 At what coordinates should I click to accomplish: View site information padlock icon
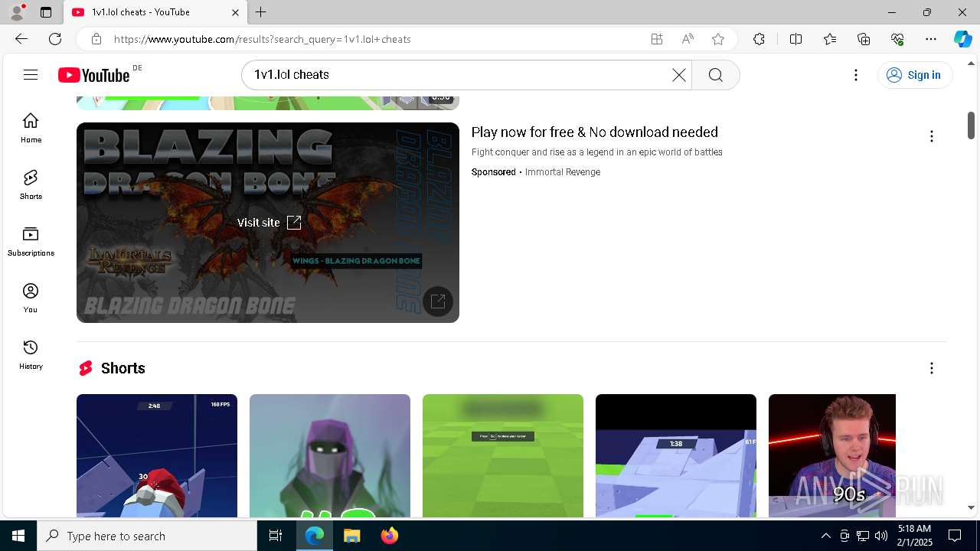coord(96,39)
